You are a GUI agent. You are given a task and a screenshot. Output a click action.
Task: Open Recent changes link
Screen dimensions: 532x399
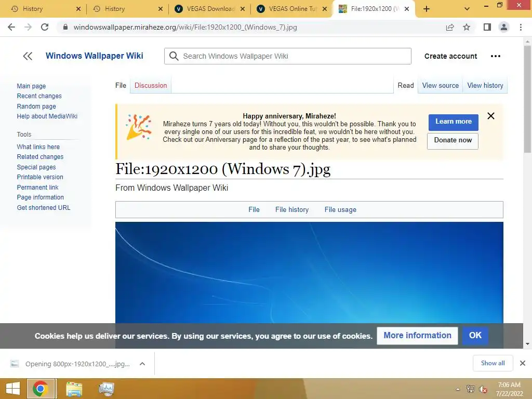pos(39,96)
